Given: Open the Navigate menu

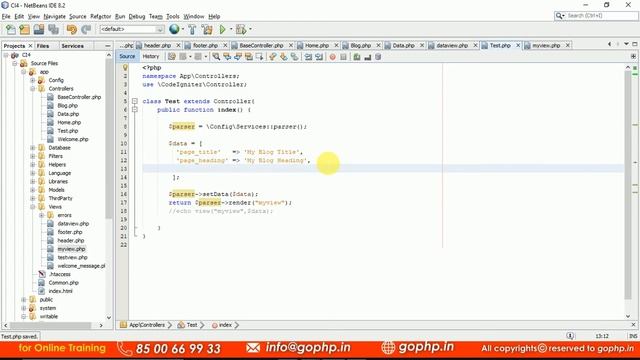Looking at the screenshot, I should pos(54,16).
